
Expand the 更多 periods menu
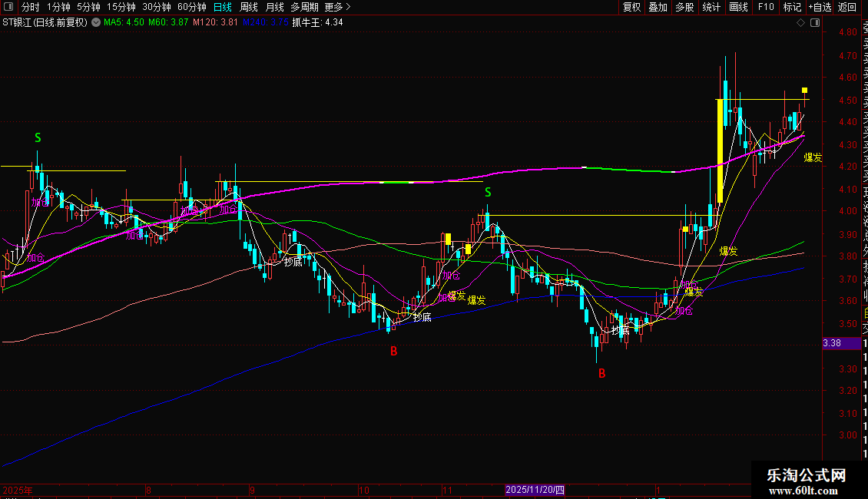pos(337,7)
